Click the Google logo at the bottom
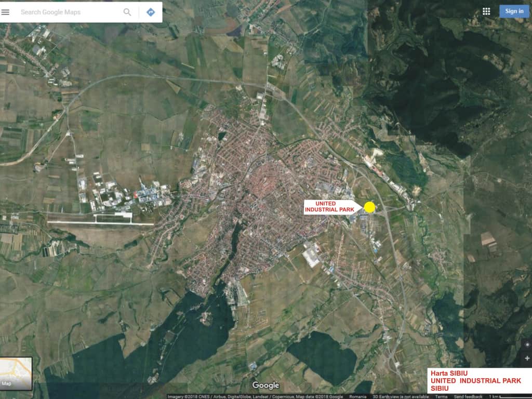Screen dimensions: 532x399 click(x=265, y=386)
